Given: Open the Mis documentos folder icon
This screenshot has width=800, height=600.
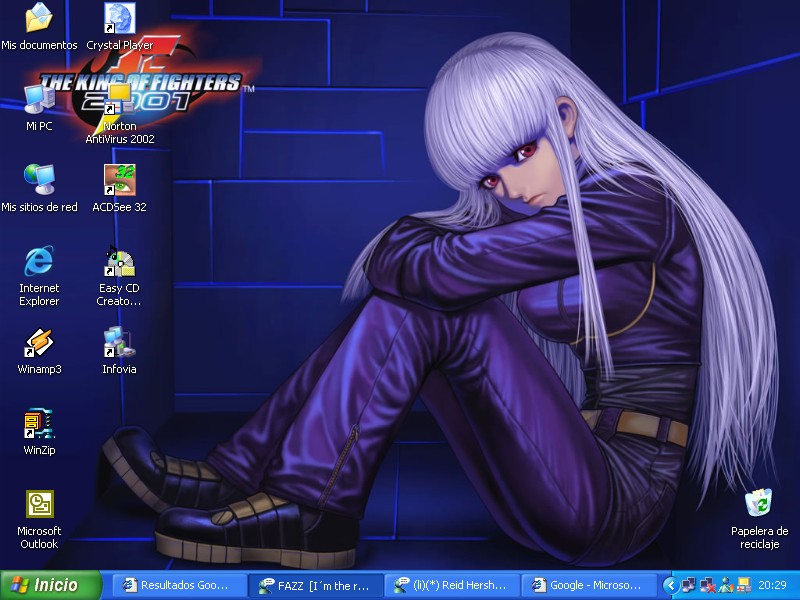Looking at the screenshot, I should 39,18.
